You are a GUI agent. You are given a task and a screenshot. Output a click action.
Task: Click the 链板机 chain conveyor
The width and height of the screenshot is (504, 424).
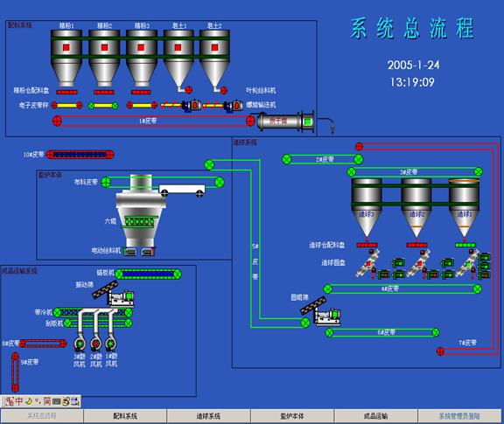click(x=148, y=274)
